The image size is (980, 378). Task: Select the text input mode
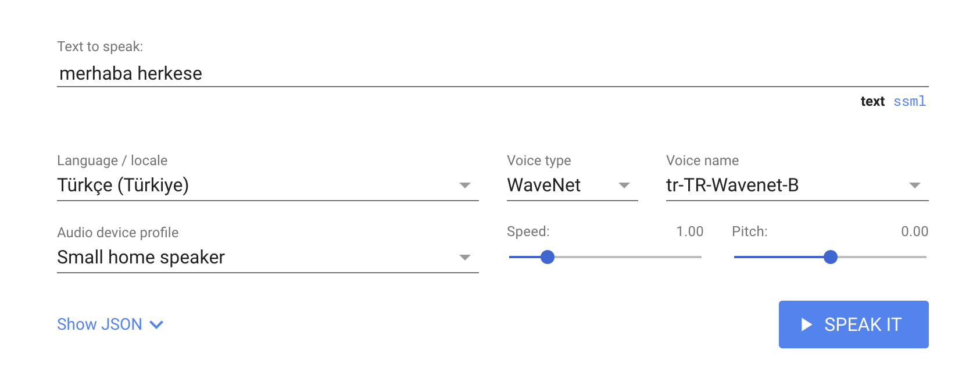pos(872,101)
